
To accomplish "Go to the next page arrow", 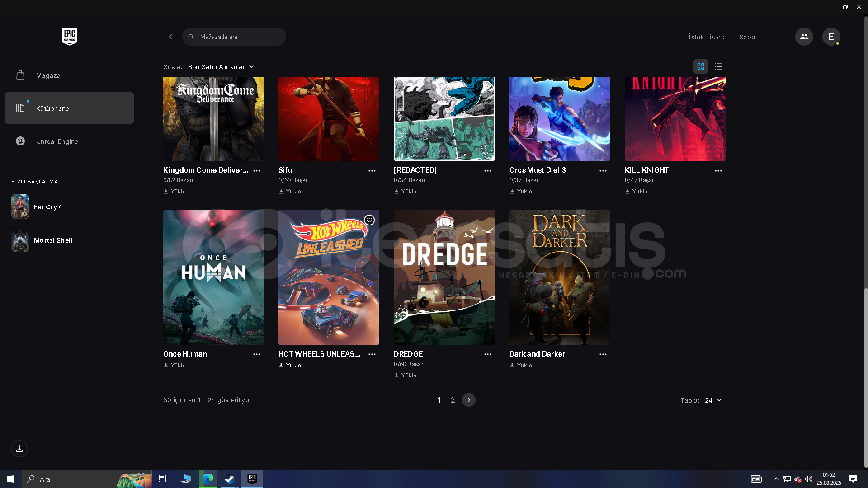I will [469, 400].
